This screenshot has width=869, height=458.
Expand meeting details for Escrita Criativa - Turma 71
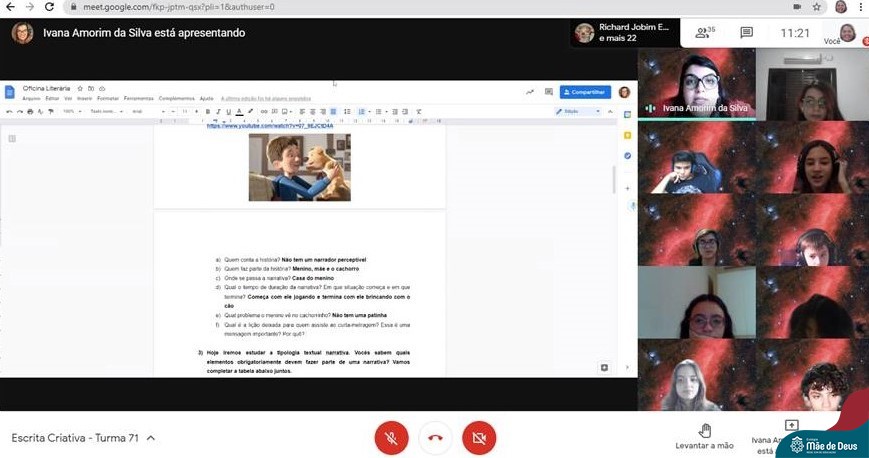pos(151,438)
